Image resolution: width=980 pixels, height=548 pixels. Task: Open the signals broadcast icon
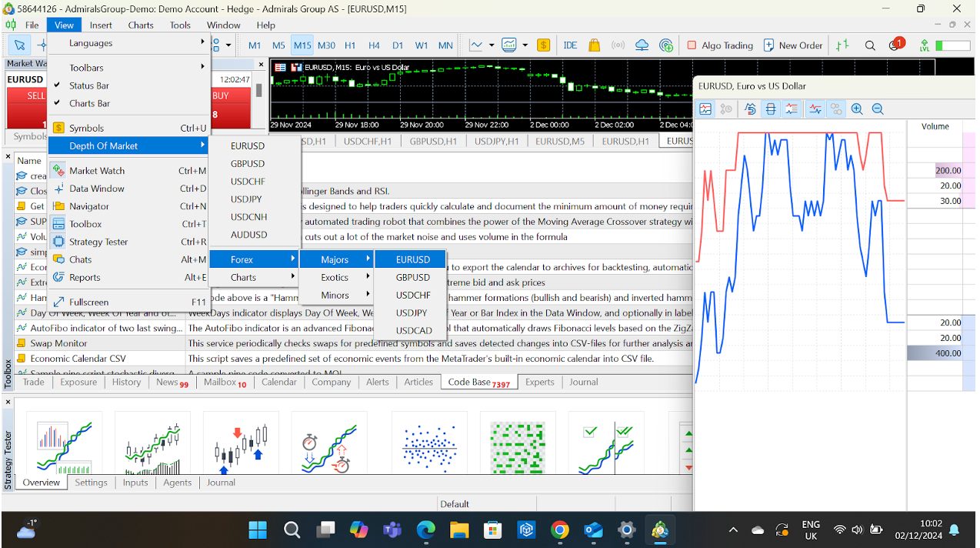tap(617, 45)
